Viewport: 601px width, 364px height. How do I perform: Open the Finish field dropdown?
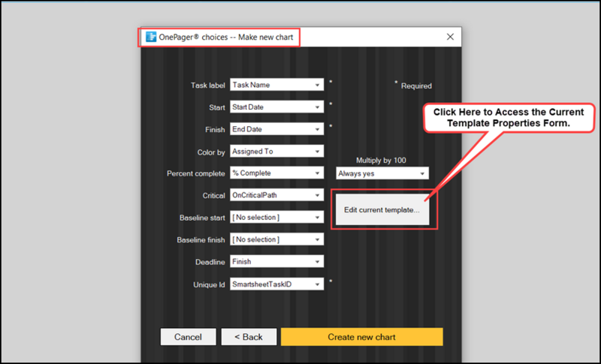pos(276,129)
